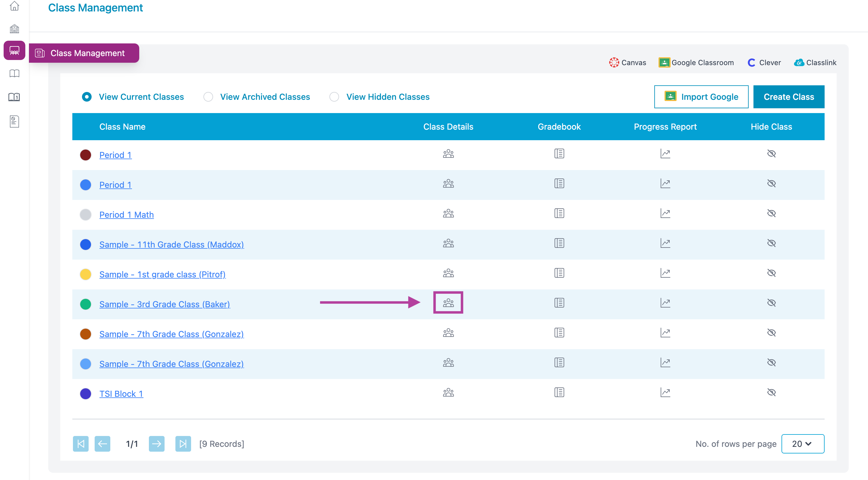Screen dimensions: 868x480
Task: Go to next page of records
Action: pyautogui.click(x=157, y=444)
